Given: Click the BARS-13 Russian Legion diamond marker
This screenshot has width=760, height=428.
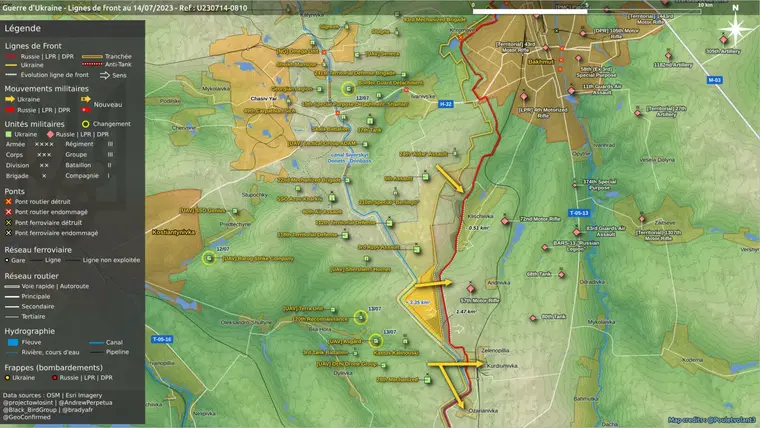Looking at the screenshot, I should (x=545, y=248).
